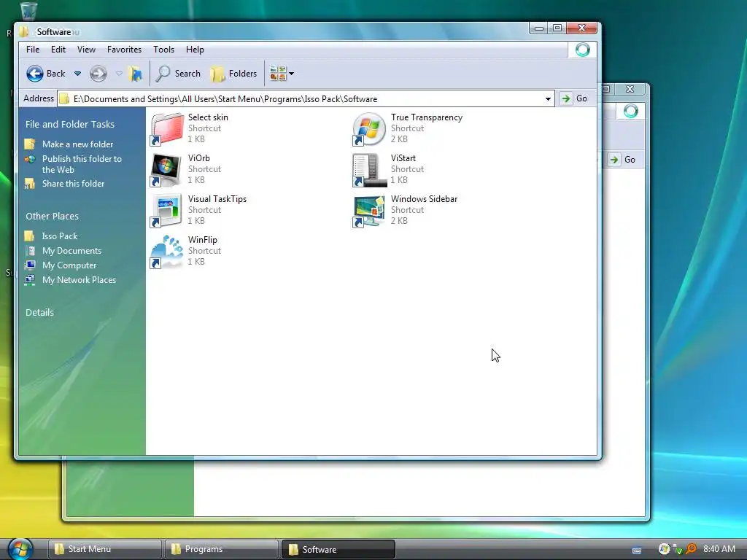Viewport: 747px width, 560px height.
Task: Open My Computer from Other Places
Action: point(69,265)
